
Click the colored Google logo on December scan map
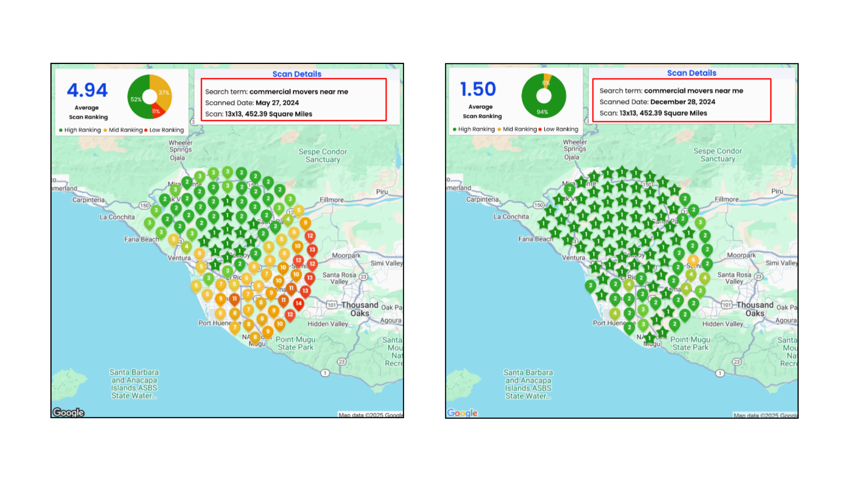click(x=462, y=413)
